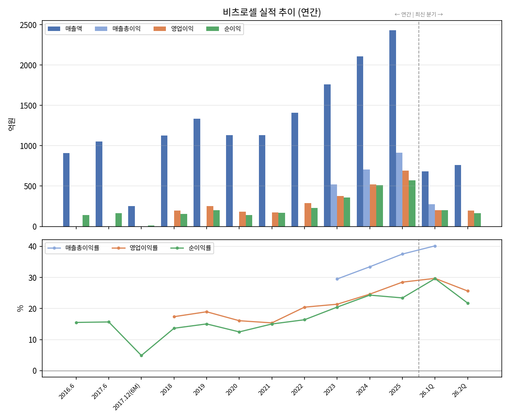Click the 억원 y-axis title
This screenshot has height=420, width=510.
(12, 124)
